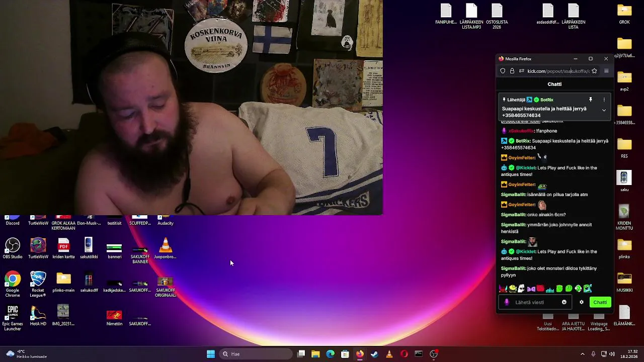Switch to Firefox from taskbar

pyautogui.click(x=360, y=354)
